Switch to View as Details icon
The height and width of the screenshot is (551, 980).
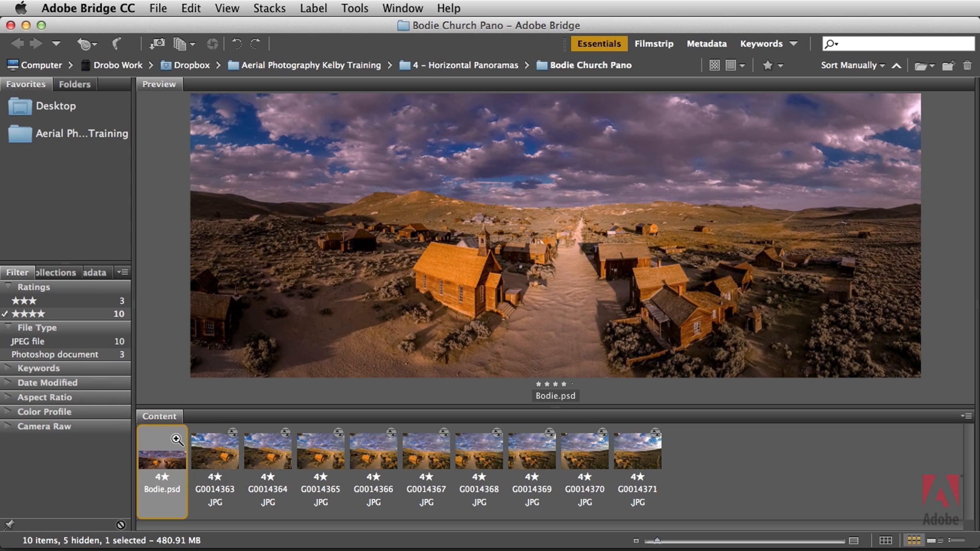click(935, 540)
